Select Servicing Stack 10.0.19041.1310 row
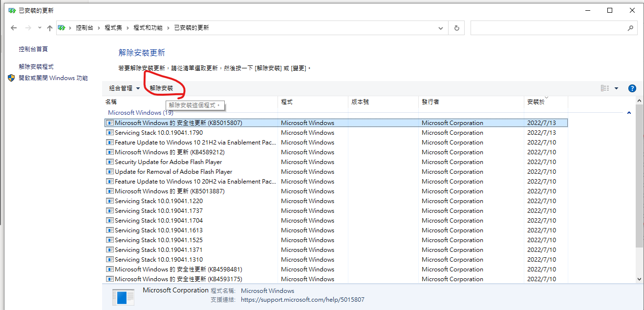This screenshot has width=644, height=310. [x=336, y=260]
